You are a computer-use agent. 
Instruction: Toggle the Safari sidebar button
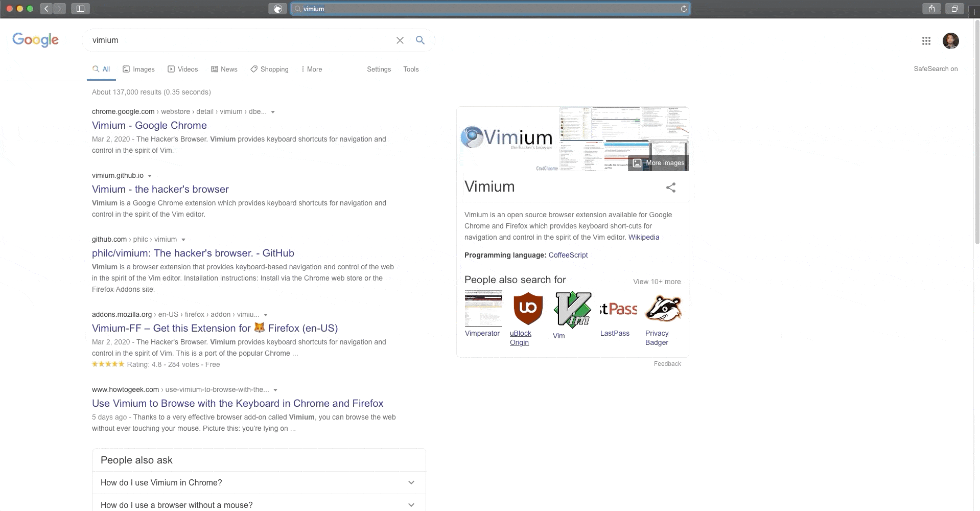click(x=80, y=9)
